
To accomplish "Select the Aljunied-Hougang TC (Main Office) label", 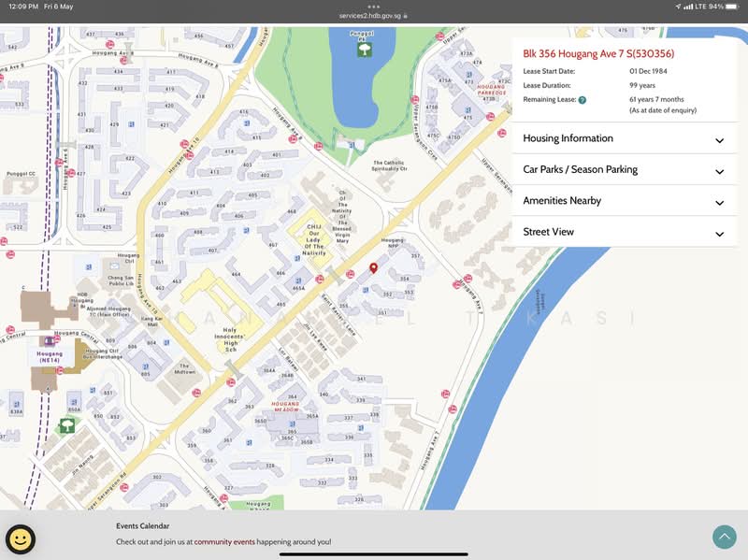I will pyautogui.click(x=109, y=311).
